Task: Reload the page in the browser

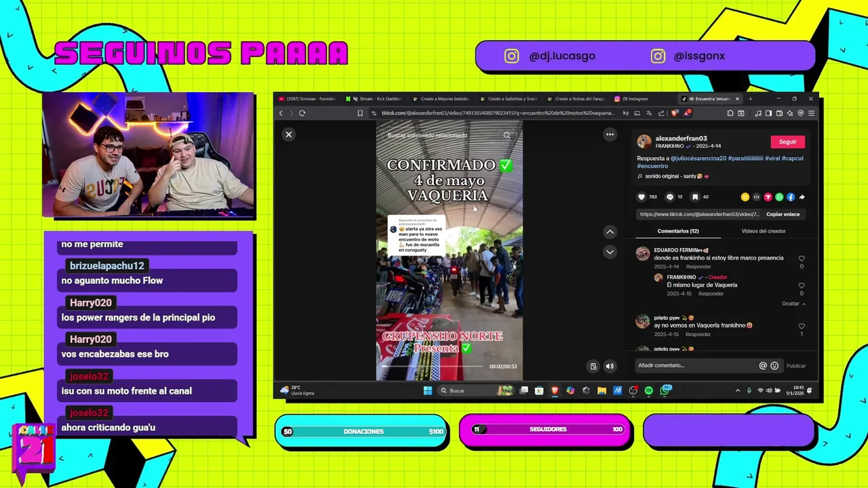Action: pos(302,113)
